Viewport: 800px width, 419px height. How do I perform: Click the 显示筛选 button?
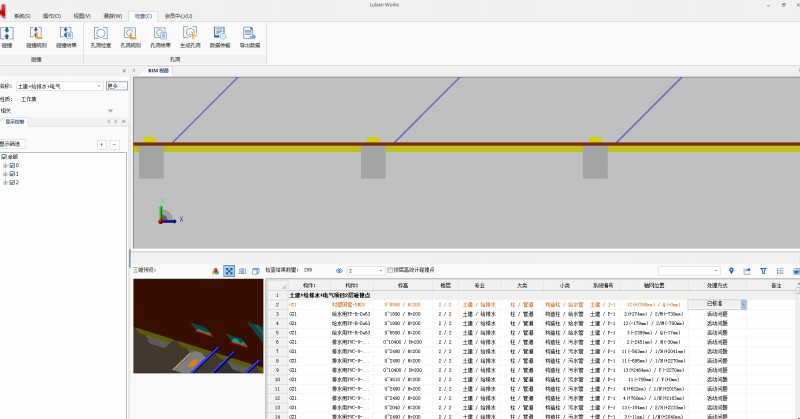tap(10, 144)
